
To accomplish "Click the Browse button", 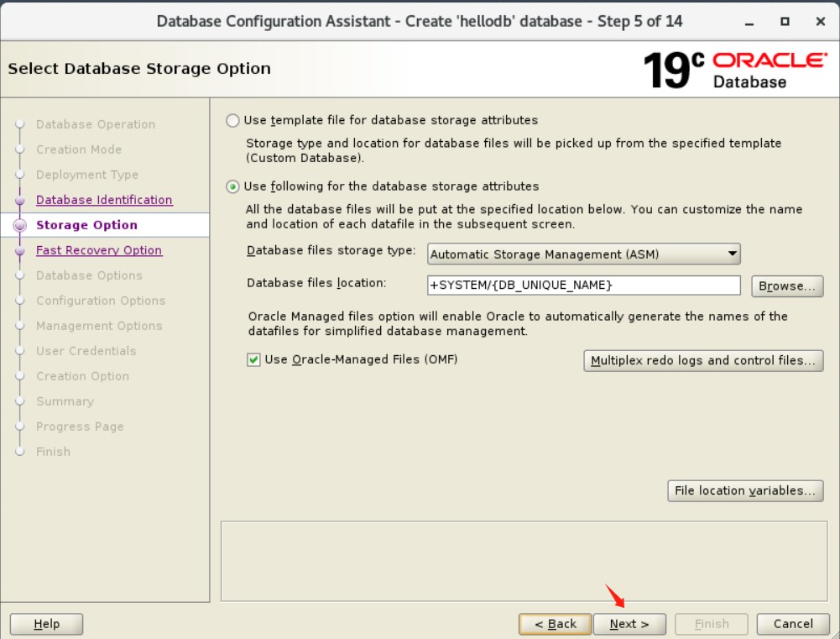I will [x=787, y=285].
